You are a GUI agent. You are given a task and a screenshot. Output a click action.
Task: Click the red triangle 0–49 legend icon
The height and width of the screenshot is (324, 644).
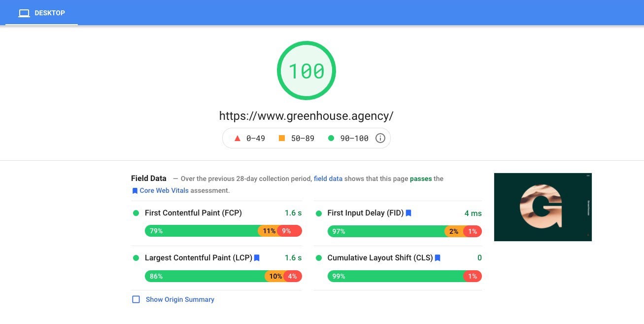click(237, 139)
